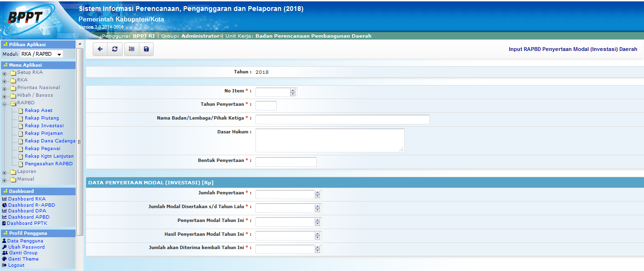644x271 pixels.
Task: Open Dashboard RKA from sidebar
Action: tap(27, 199)
